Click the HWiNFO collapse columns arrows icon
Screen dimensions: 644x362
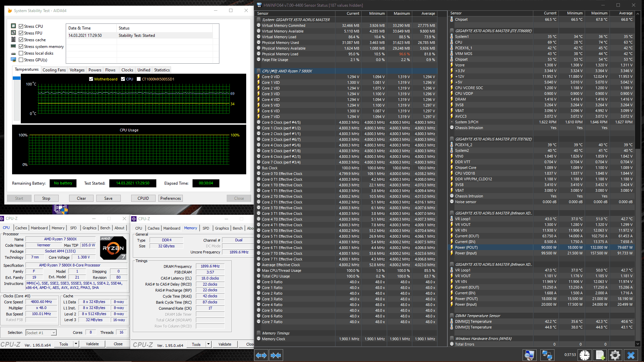point(276,355)
